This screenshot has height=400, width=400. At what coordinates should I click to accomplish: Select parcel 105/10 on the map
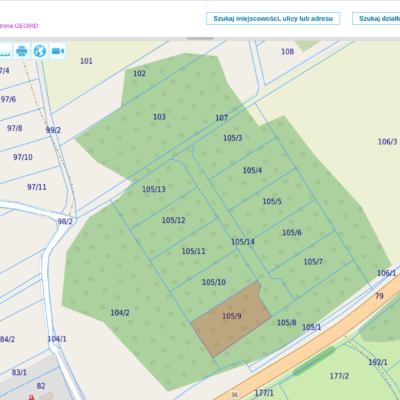tap(214, 282)
